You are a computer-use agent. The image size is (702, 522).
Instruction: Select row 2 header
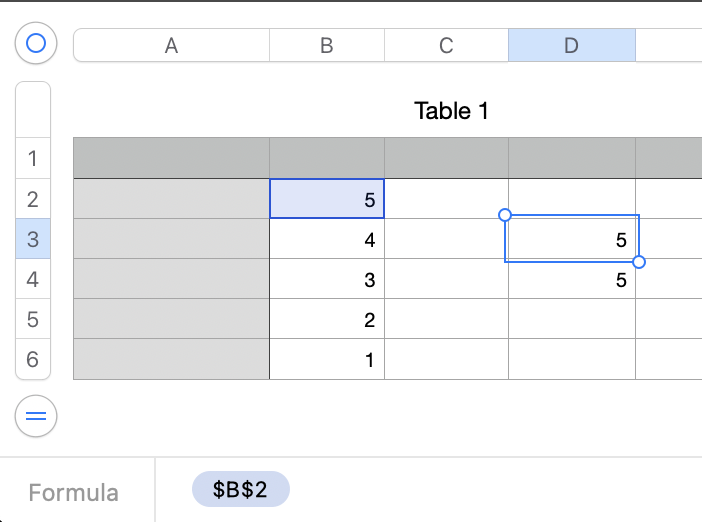pos(33,199)
